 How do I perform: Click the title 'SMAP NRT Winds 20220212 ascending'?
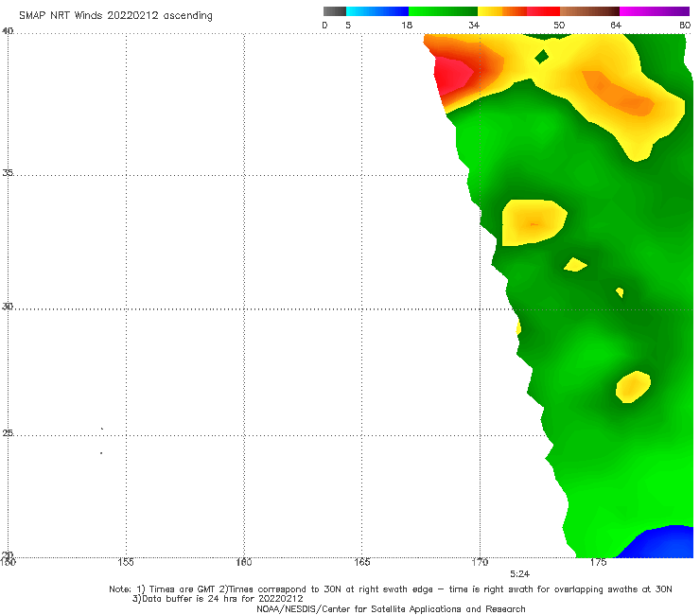tap(115, 15)
